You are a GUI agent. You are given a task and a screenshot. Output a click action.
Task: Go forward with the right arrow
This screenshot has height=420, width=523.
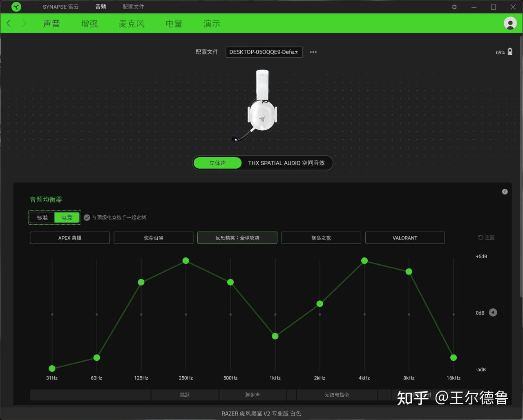point(24,23)
